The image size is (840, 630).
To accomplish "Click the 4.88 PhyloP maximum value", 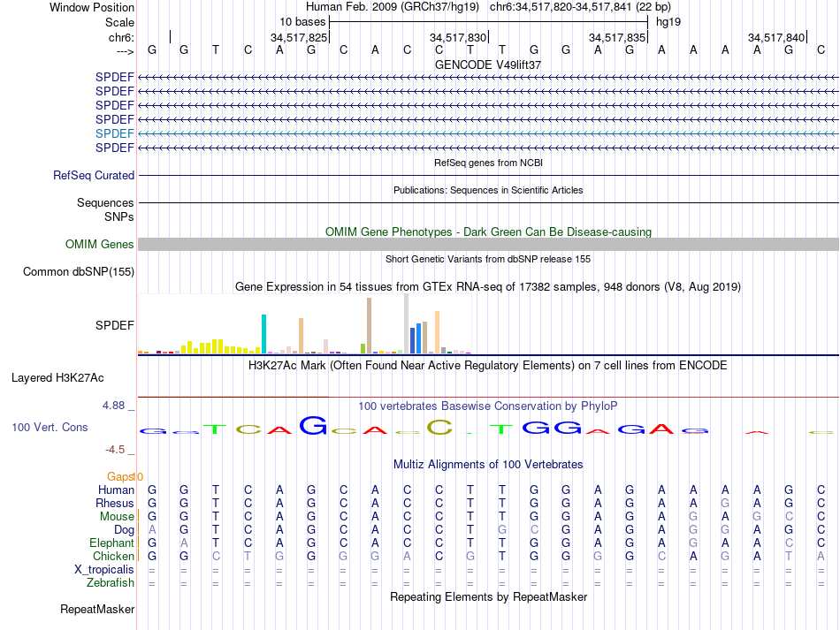I will point(113,406).
